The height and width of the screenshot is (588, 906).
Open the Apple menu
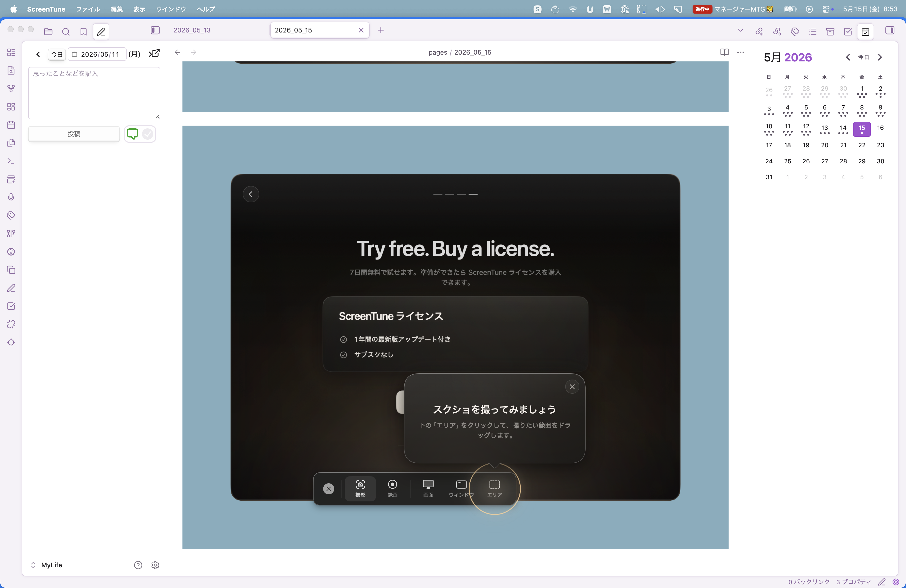(x=13, y=9)
